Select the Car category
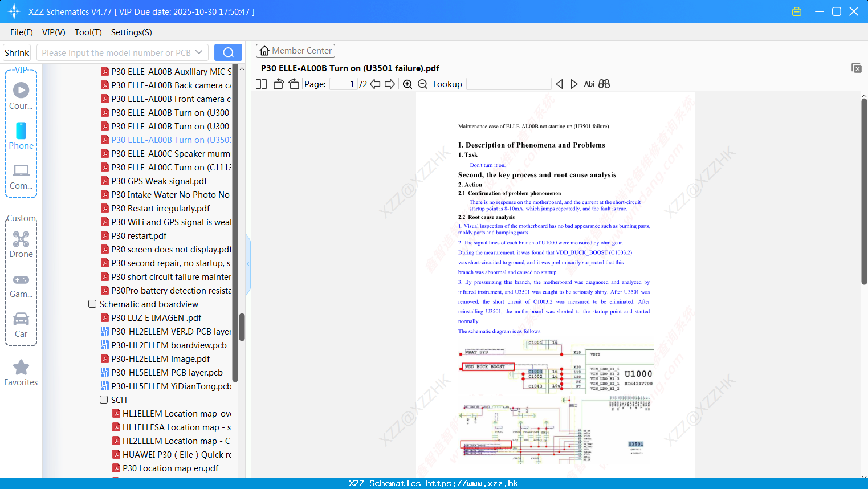868x489 pixels. (21, 325)
